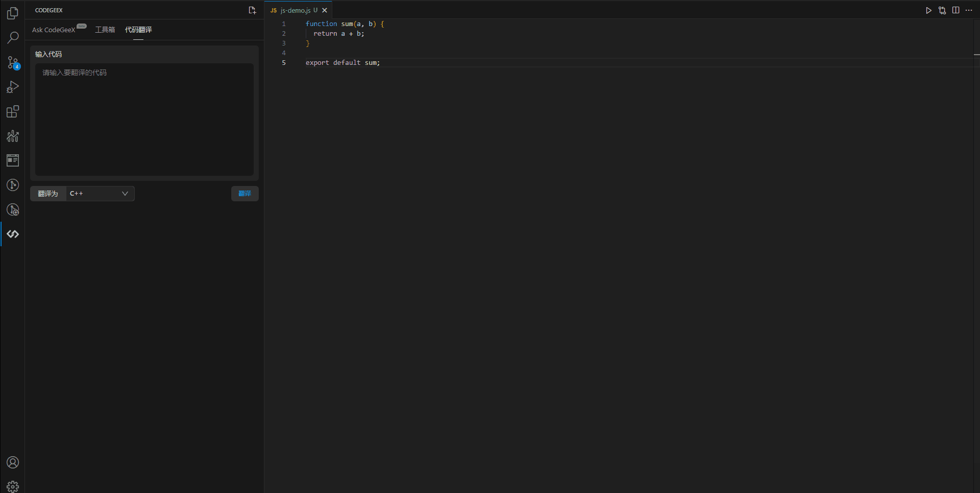Run the js-demo.js file
This screenshot has height=493, width=980.
(x=928, y=10)
